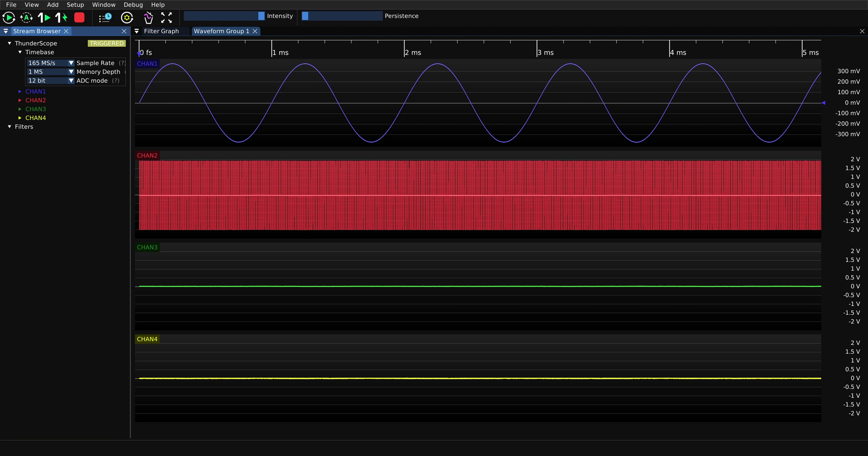Click the force single trigger icon
868x456 pixels.
[61, 18]
